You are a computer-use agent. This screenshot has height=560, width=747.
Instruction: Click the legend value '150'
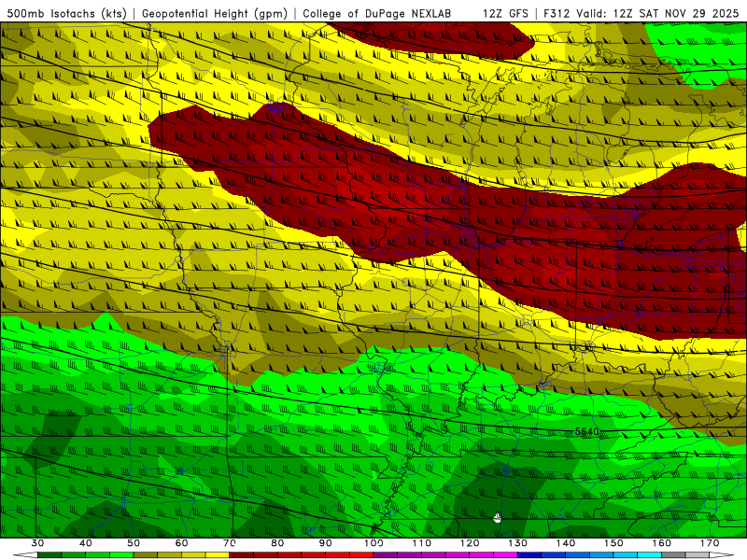click(x=613, y=543)
